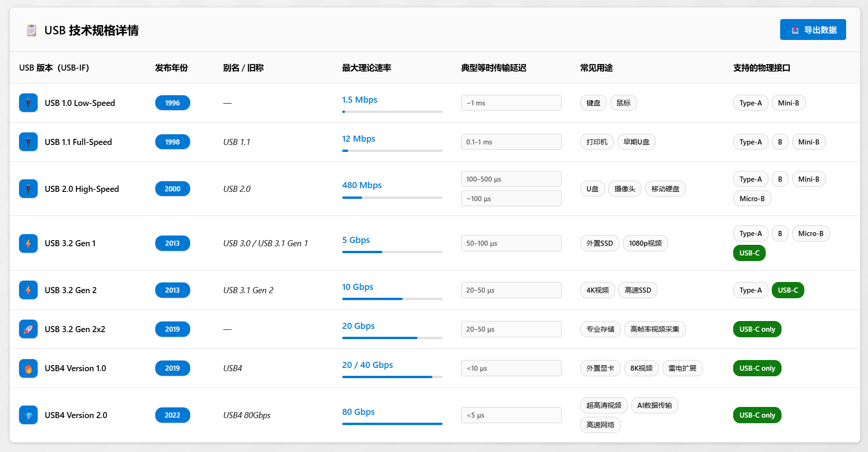Screen dimensions: 868x452
Task: Sort by the 最大理论速率 column header
Action: 366,68
